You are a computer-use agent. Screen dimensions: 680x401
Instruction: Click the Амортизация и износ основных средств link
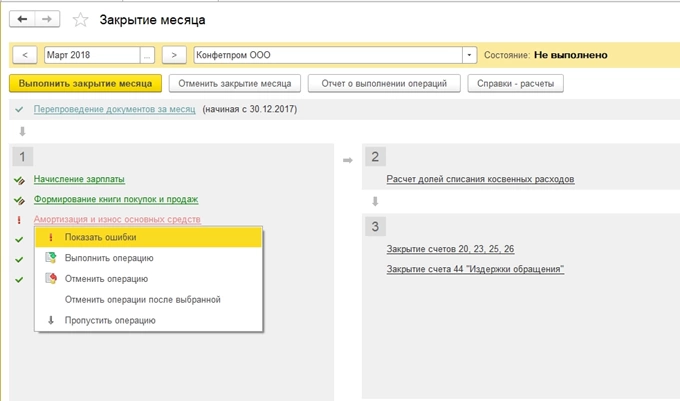117,219
